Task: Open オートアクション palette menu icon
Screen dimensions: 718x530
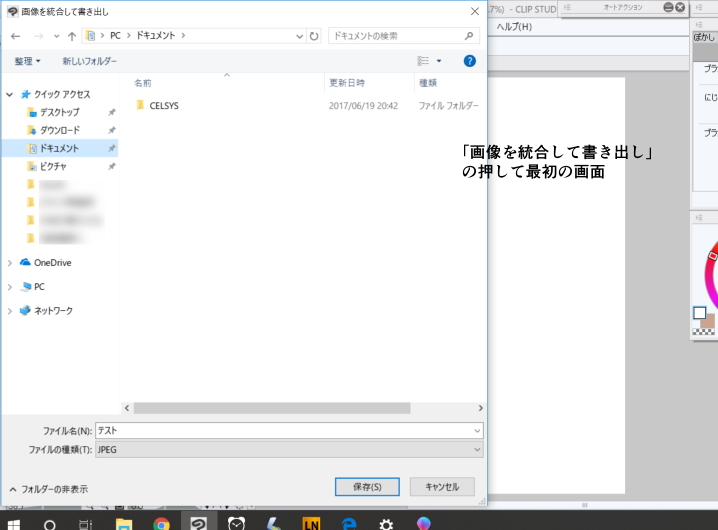Action: pos(567,7)
